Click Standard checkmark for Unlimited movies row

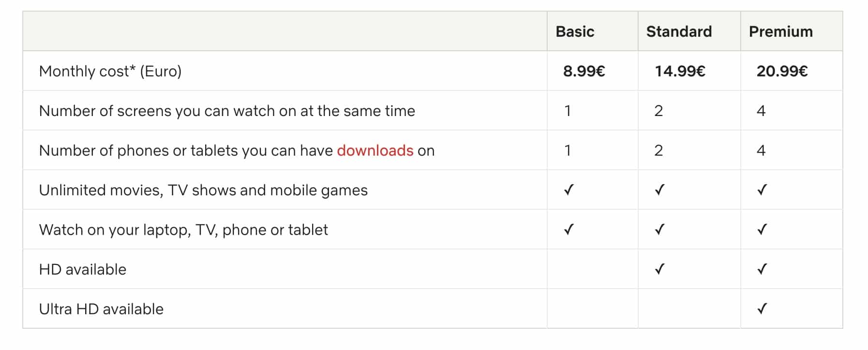coord(659,190)
